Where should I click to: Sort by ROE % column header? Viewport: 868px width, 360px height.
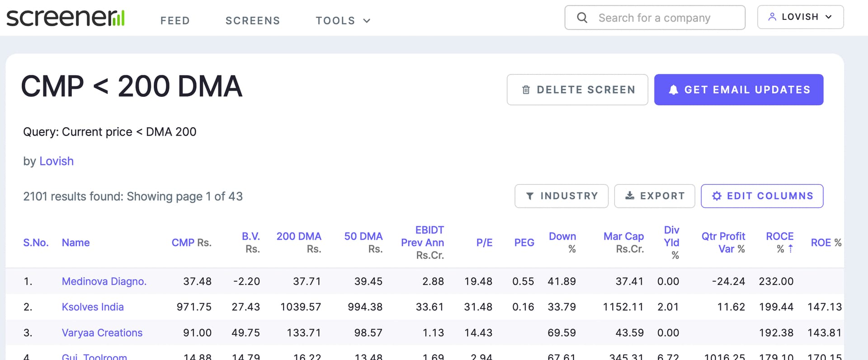pos(826,243)
